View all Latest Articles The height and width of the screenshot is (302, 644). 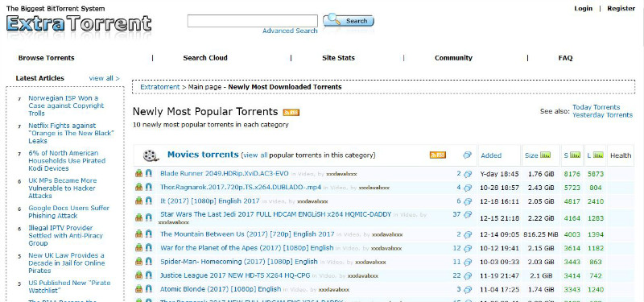(105, 78)
